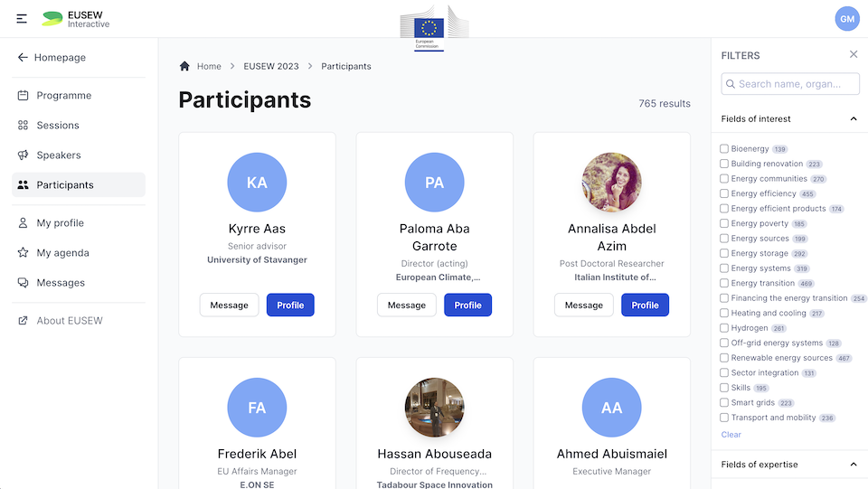Collapse the Fields of interest section
Image resolution: width=868 pixels, height=489 pixels.
854,118
